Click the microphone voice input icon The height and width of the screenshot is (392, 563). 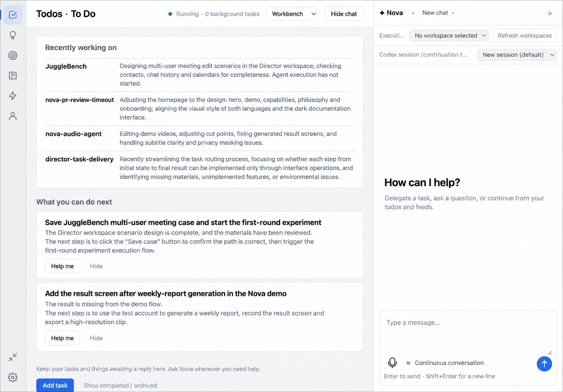[x=392, y=363]
